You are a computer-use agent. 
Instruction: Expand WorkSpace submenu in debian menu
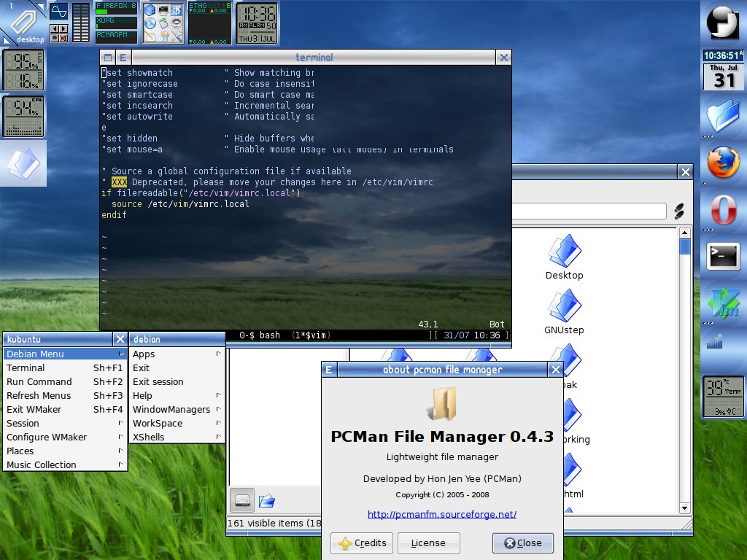(x=177, y=423)
